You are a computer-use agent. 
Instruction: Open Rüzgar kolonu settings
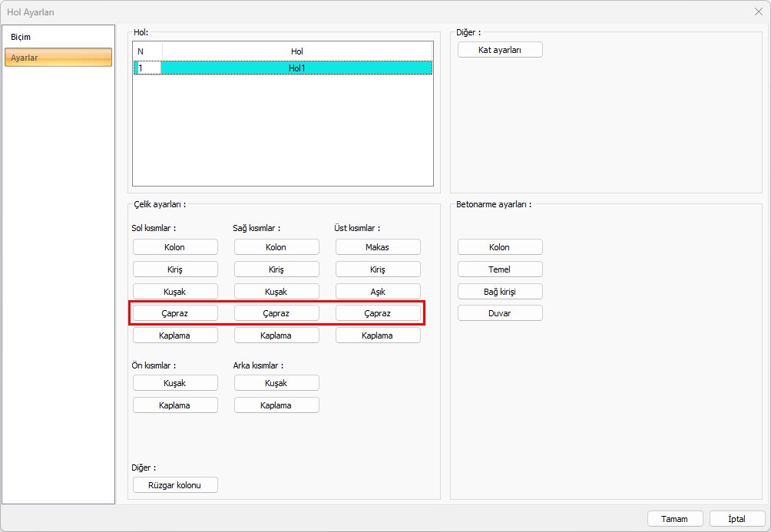(x=175, y=485)
